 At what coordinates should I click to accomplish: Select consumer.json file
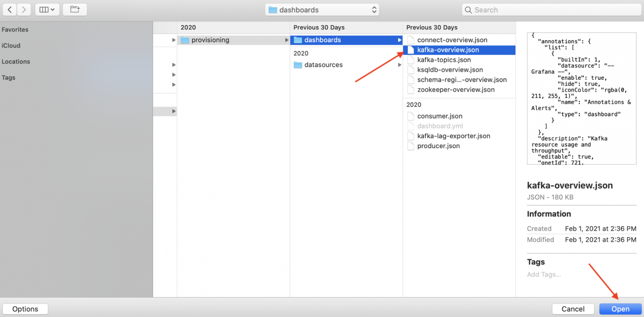[439, 116]
